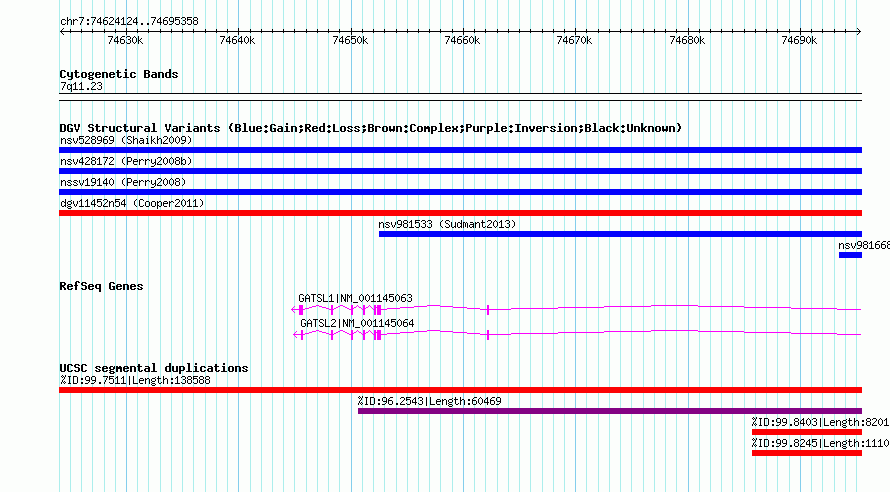Image resolution: width=890 pixels, height=492 pixels.
Task: Click the UCSC segmental duplications track title
Action: [154, 368]
